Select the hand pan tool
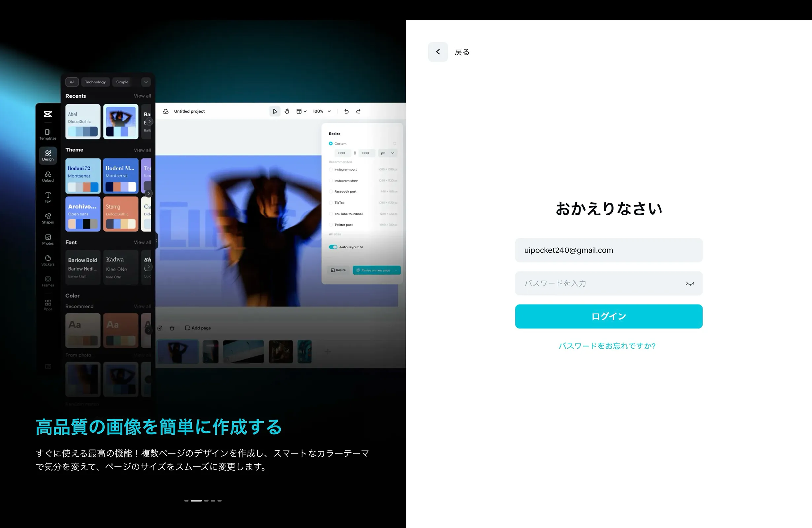812x528 pixels. click(x=287, y=111)
